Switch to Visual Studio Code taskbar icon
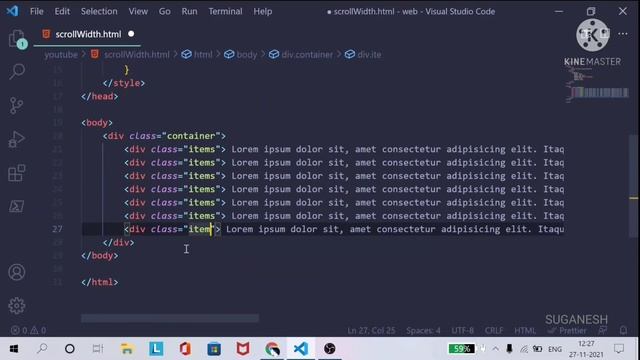This screenshot has width=640, height=360. point(301,349)
